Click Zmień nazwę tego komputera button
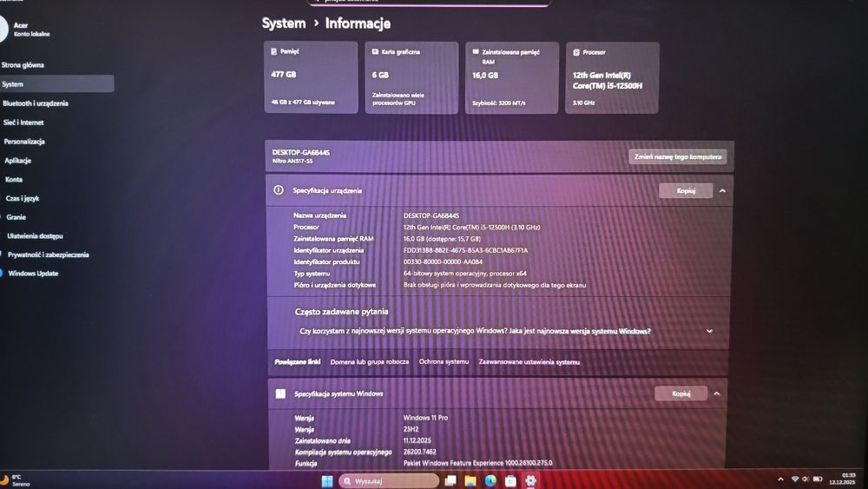The image size is (868, 489). [x=678, y=156]
